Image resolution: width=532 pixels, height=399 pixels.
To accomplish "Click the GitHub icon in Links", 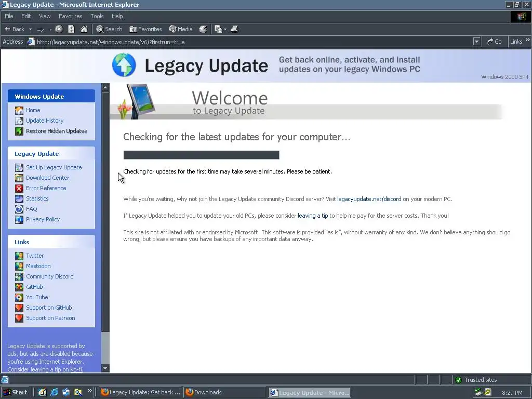I will [x=19, y=287].
